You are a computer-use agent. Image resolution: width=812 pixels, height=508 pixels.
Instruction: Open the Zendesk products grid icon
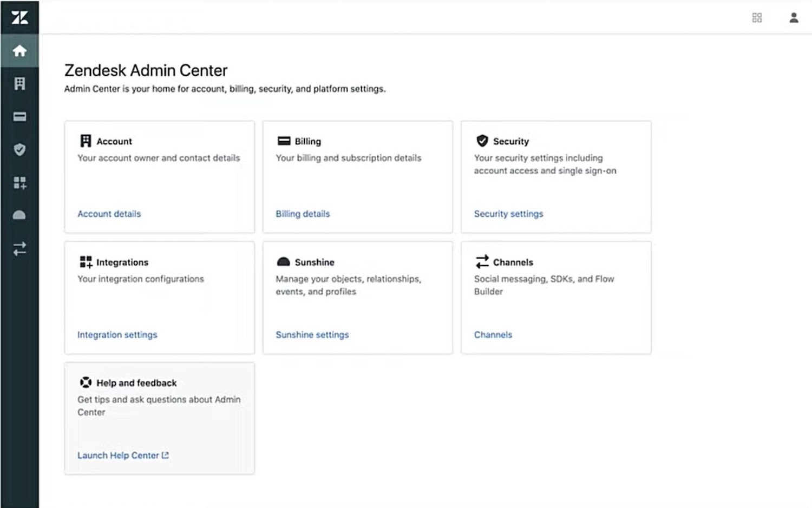(x=757, y=18)
